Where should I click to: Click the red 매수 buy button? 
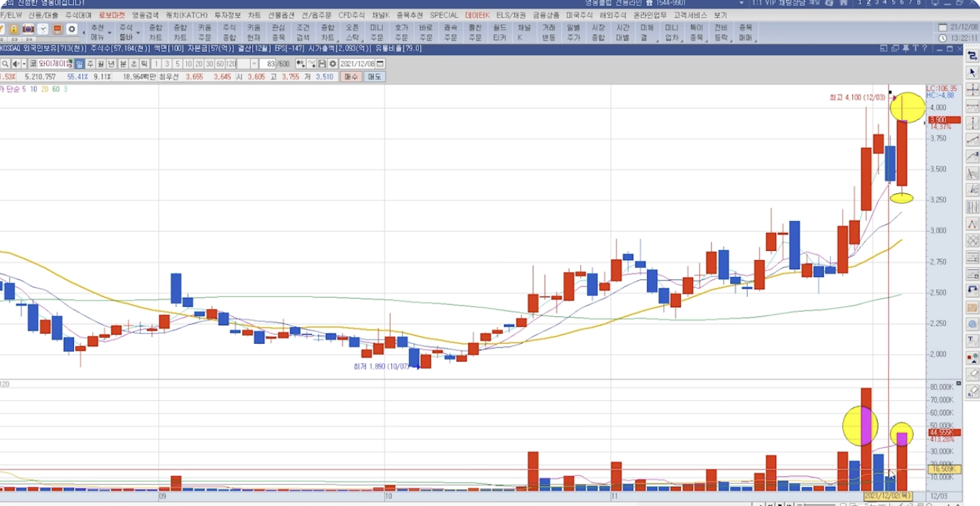(351, 76)
